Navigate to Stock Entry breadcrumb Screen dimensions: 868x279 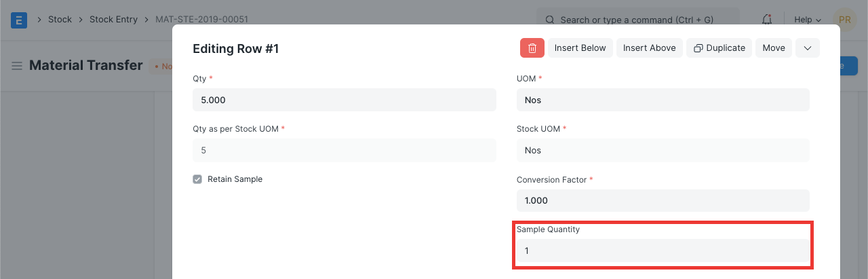[113, 20]
